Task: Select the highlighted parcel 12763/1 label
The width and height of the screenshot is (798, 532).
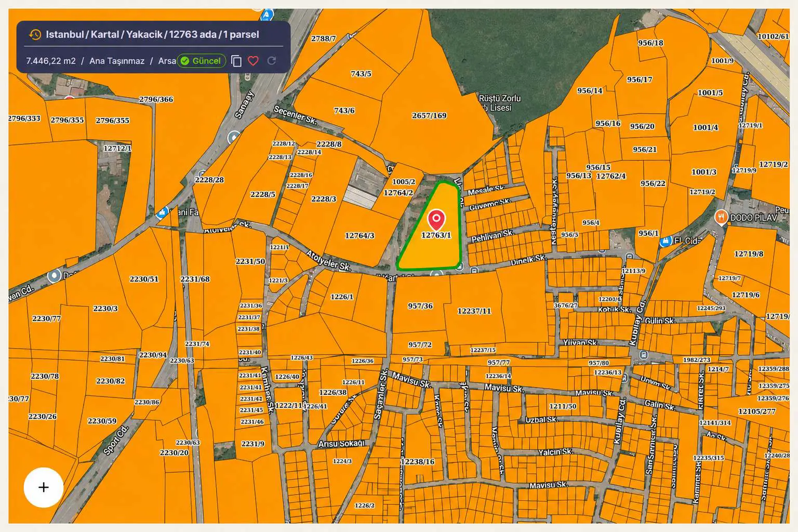Action: click(436, 235)
